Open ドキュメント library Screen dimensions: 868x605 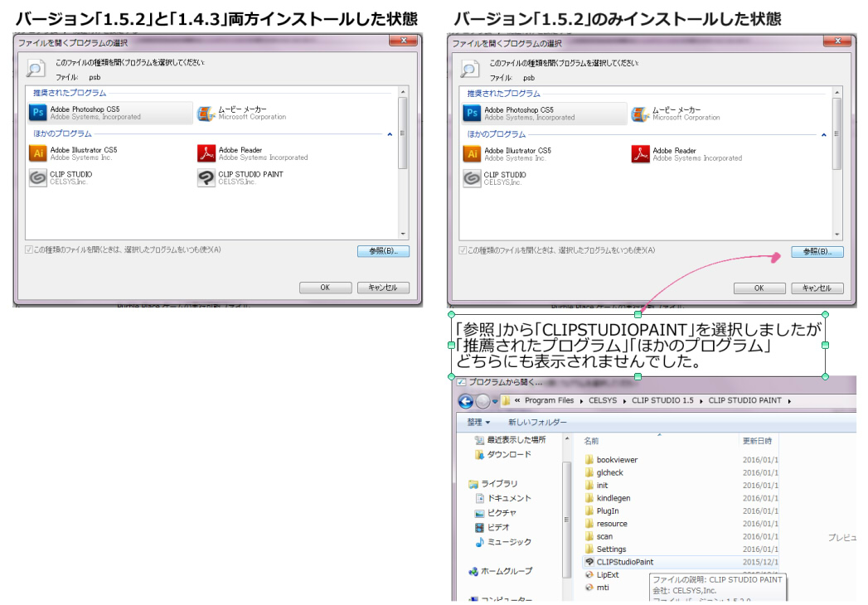503,498
